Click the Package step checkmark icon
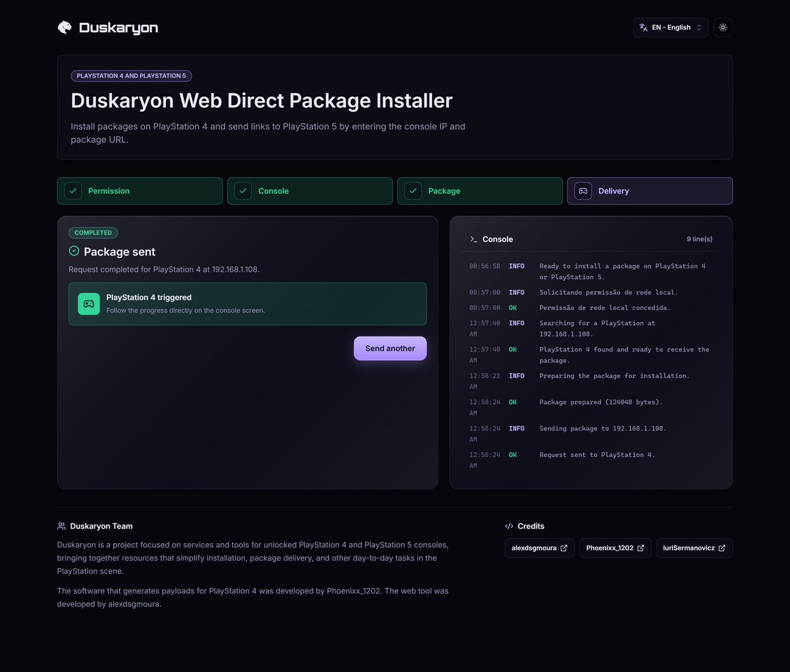790x672 pixels. [x=413, y=191]
